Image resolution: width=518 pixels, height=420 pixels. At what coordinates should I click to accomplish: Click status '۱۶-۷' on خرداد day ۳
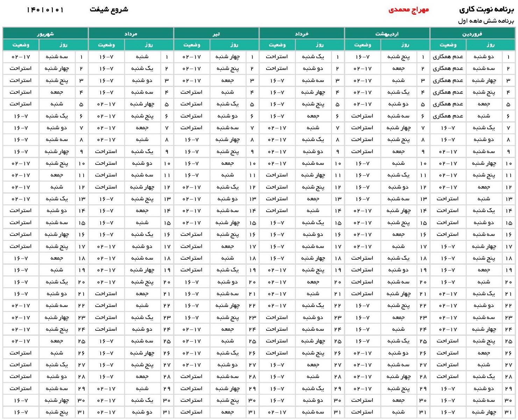pos(277,80)
